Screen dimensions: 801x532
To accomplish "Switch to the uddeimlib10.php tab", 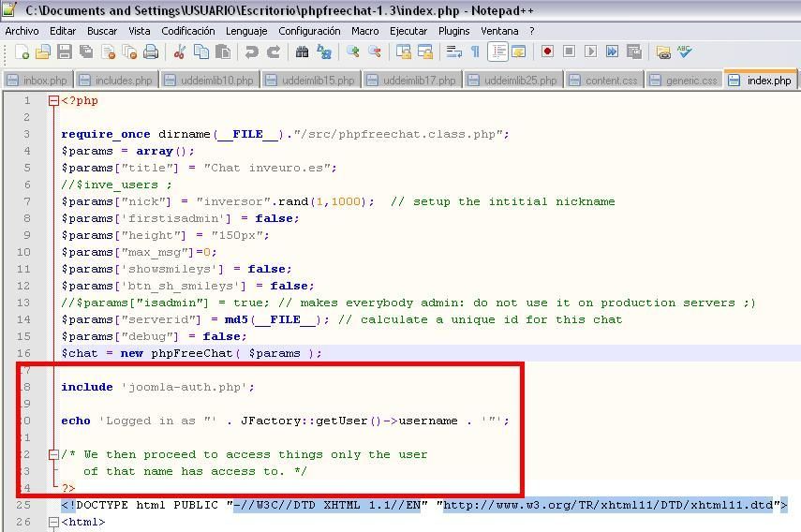I will (x=210, y=81).
